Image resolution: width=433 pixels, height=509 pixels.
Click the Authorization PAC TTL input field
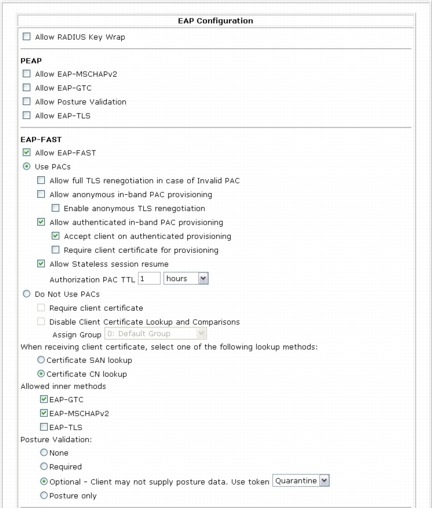pos(149,278)
